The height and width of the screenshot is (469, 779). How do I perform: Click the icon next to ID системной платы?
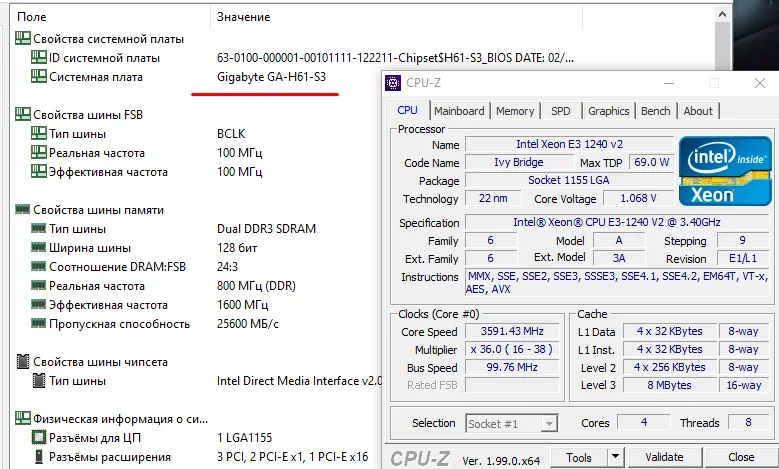39,57
